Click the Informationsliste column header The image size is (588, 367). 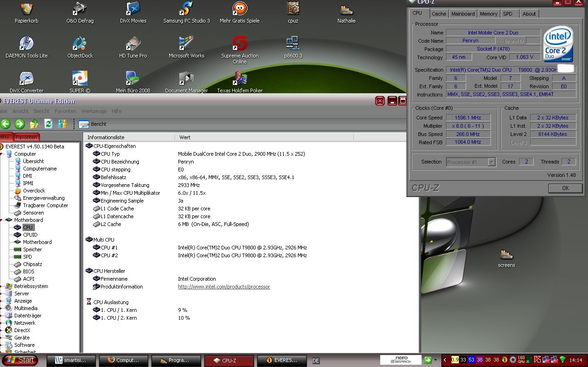point(129,137)
